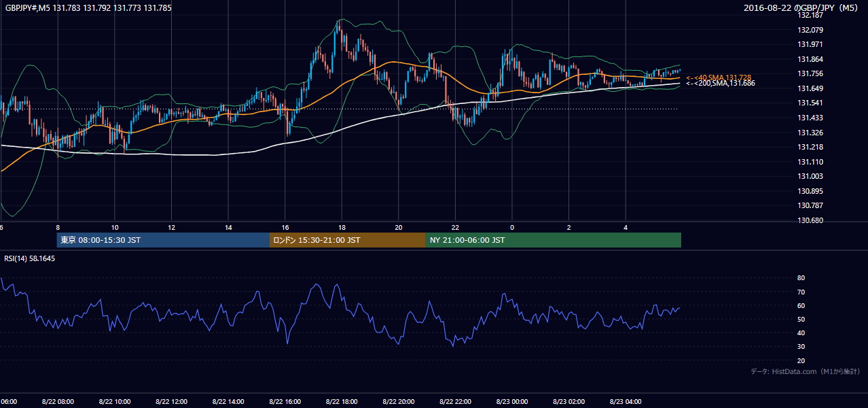Click hour label 0 under price chart

[x=512, y=228]
